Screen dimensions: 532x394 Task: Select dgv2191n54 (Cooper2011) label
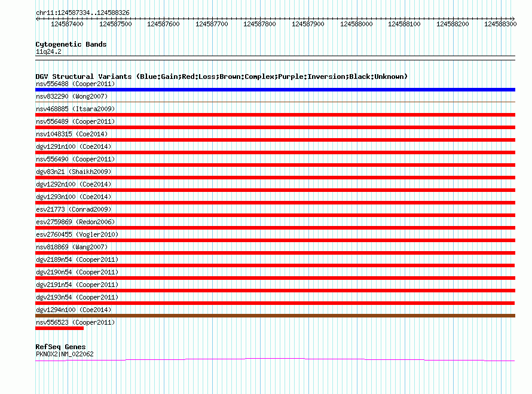click(x=77, y=285)
